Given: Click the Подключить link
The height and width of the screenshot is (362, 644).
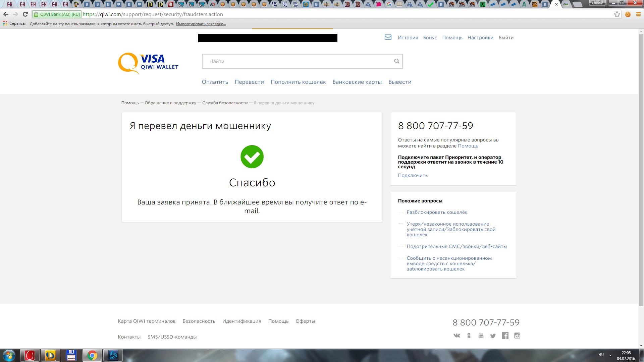Looking at the screenshot, I should (x=413, y=175).
